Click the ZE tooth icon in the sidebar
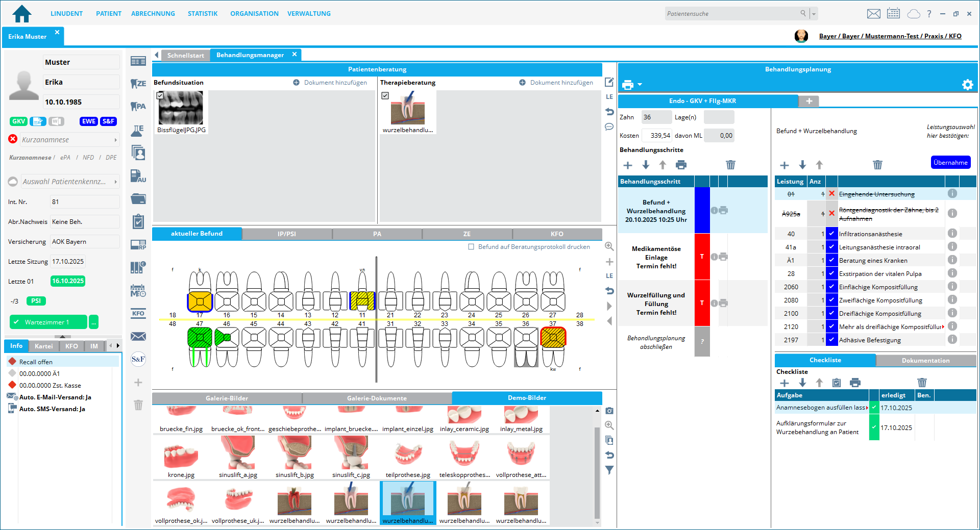This screenshot has height=530, width=980. point(138,84)
